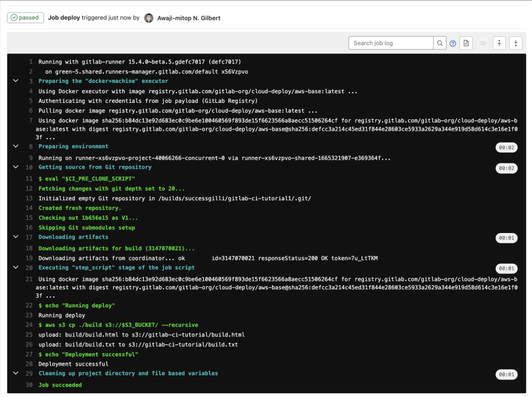
Task: Click the Downloading artifacts header line
Action: (x=73, y=237)
